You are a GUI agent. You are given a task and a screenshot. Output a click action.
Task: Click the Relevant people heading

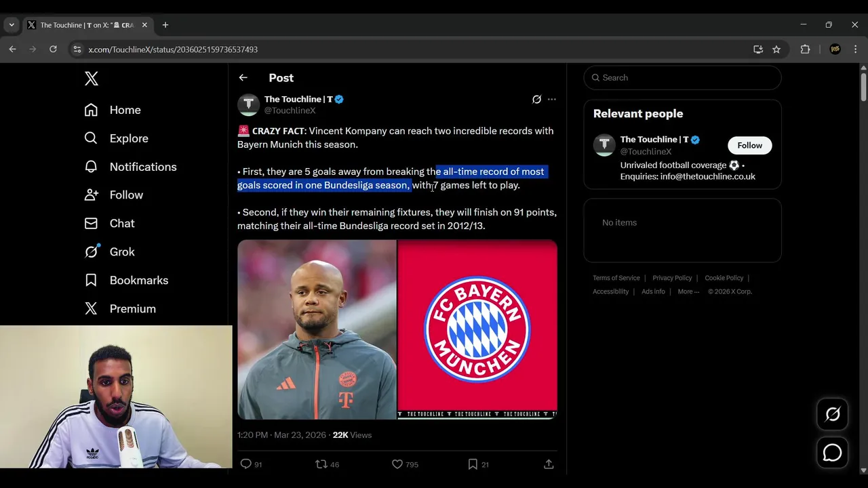[638, 114]
